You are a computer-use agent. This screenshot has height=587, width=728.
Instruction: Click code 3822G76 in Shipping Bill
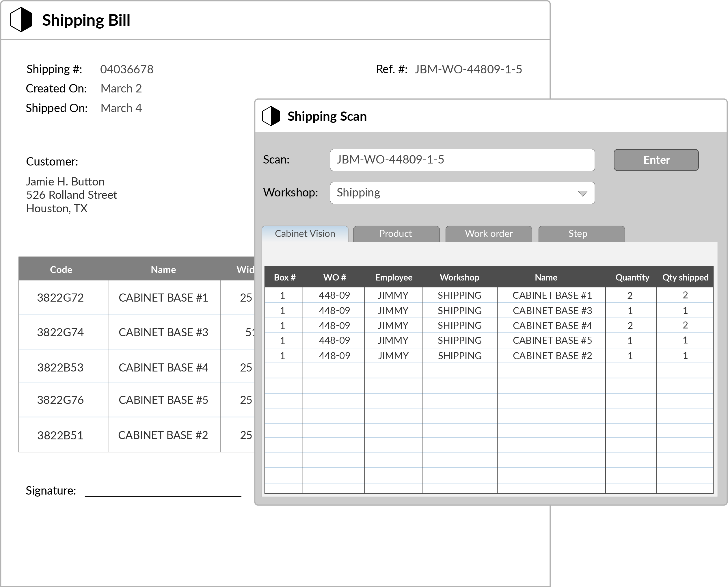click(x=60, y=400)
